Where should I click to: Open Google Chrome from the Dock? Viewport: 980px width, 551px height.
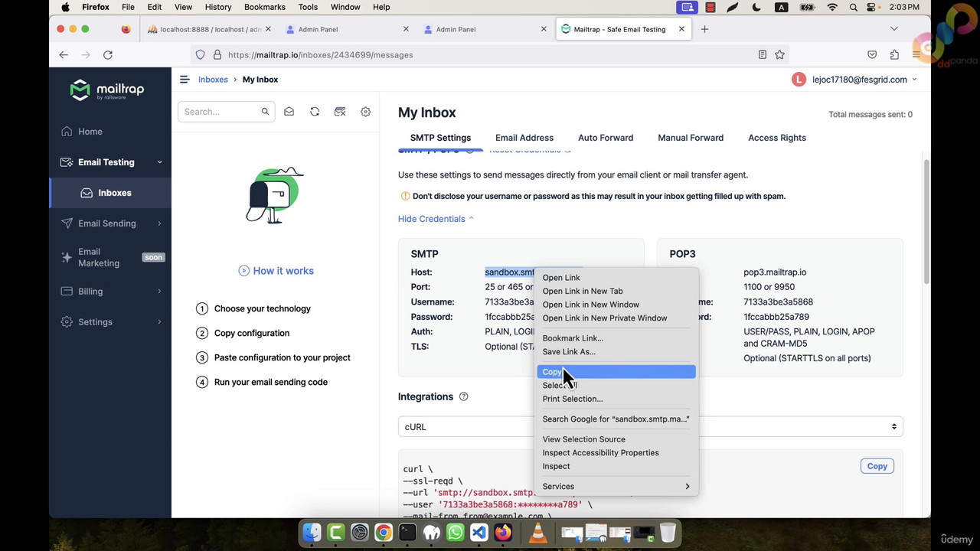[384, 533]
